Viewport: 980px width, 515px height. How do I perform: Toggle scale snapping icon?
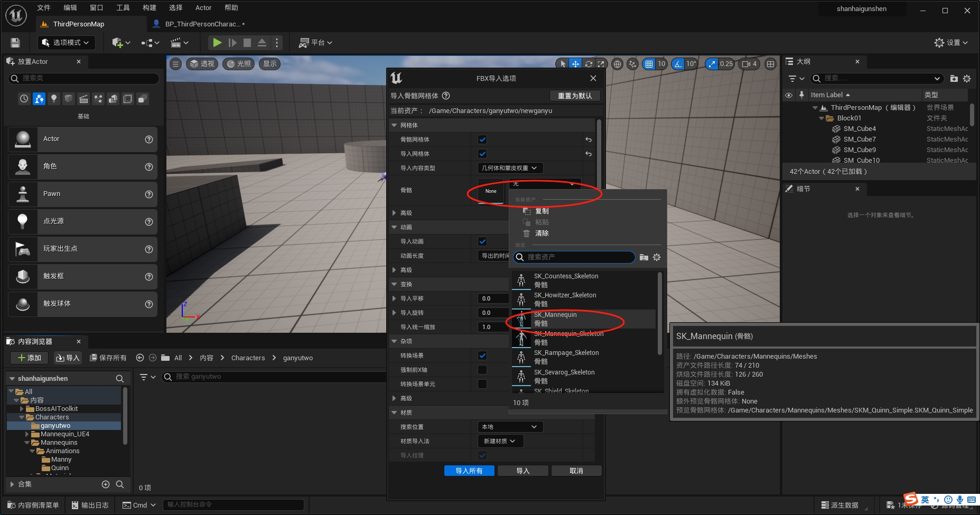coord(712,64)
